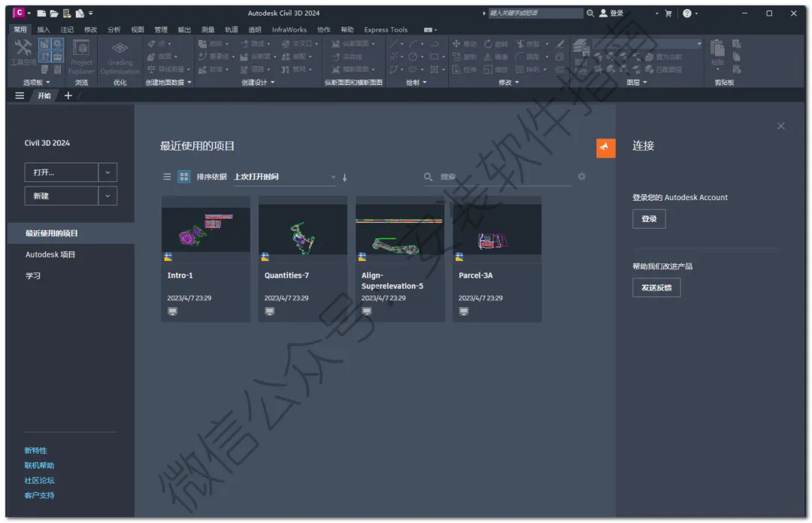This screenshot has height=523, width=812.
Task: Expand the 创建设计 panel dropdown
Action: point(258,83)
